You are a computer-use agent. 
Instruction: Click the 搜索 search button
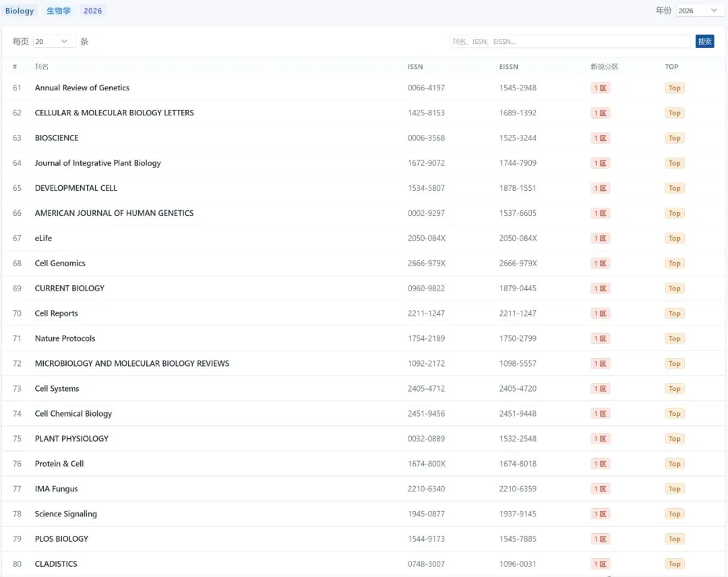[x=704, y=42]
